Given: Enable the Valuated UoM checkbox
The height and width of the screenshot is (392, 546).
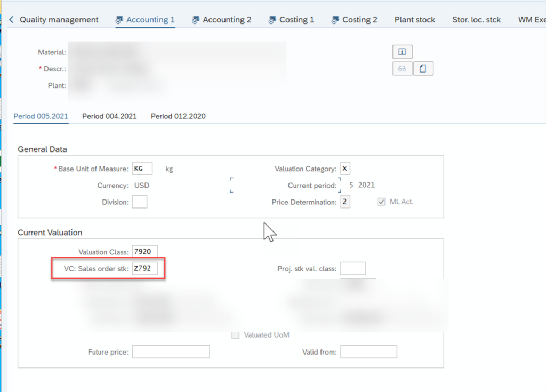Looking at the screenshot, I should (235, 335).
